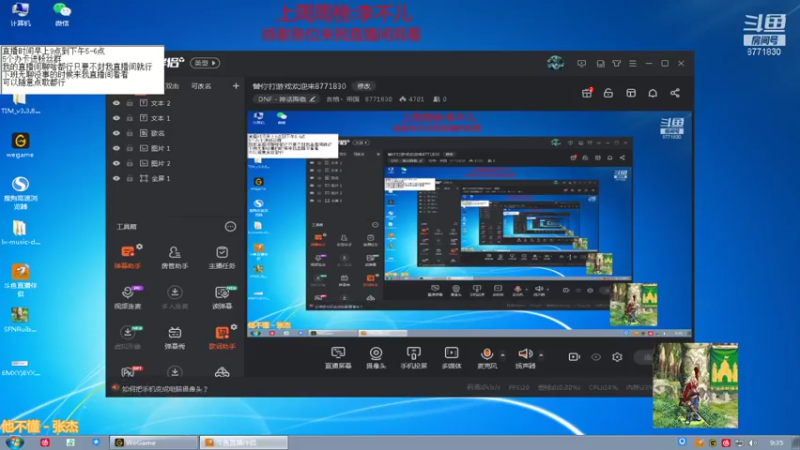Open 弹幕助手 settings gear
The height and width of the screenshot is (450, 800).
coord(139,246)
